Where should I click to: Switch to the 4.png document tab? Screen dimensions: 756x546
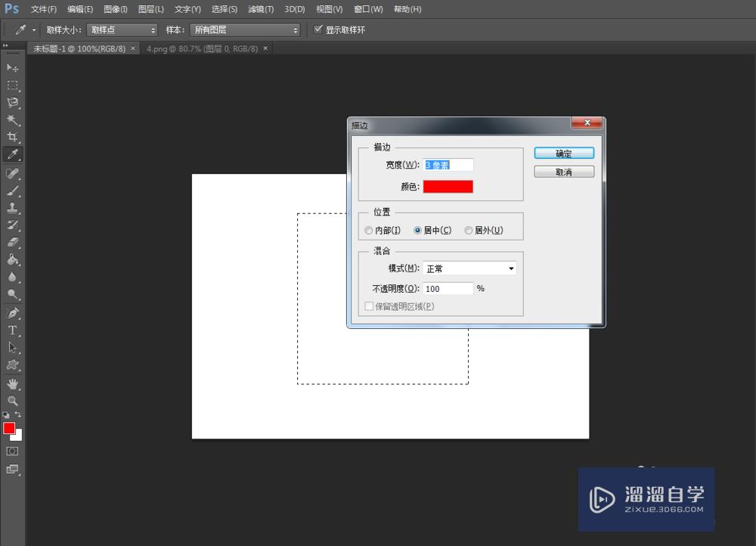202,48
